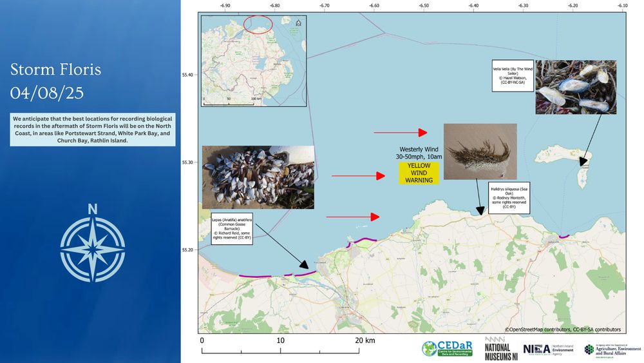
Task: Click the '-6.40' longitude label
Action: coord(473,6)
